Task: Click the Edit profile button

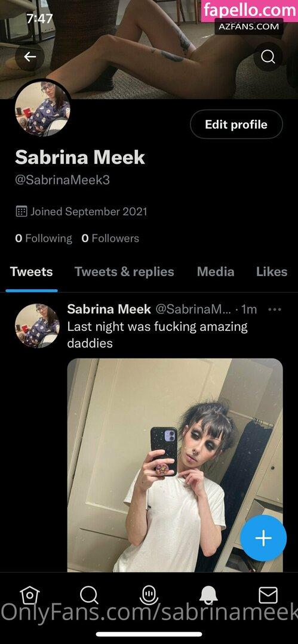Action: (236, 125)
